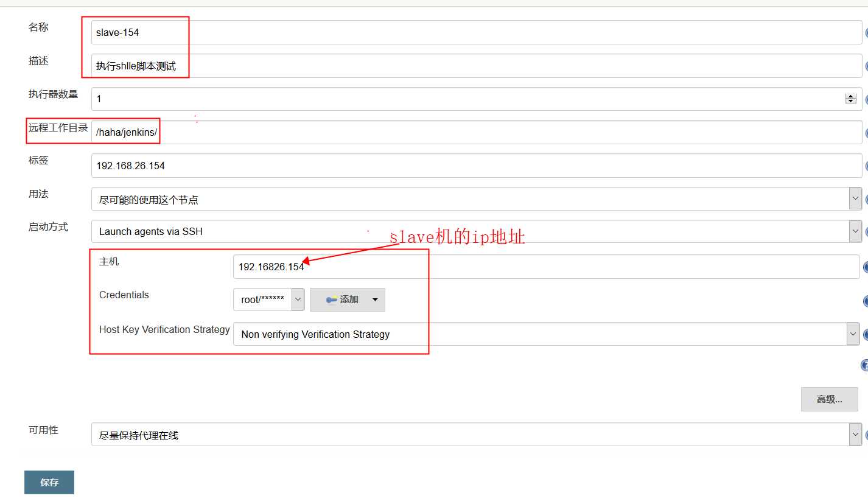The height and width of the screenshot is (504, 868).
Task: Click the Credentials label text
Action: coord(124,295)
